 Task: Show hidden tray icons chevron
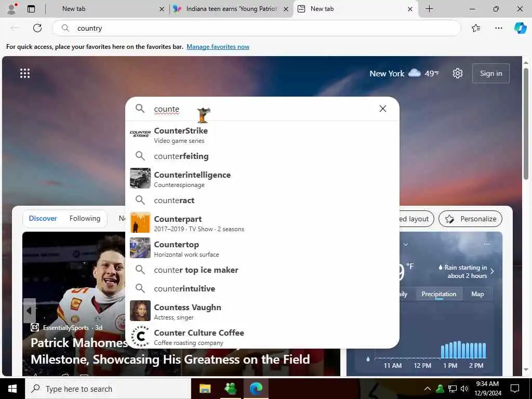point(428,389)
